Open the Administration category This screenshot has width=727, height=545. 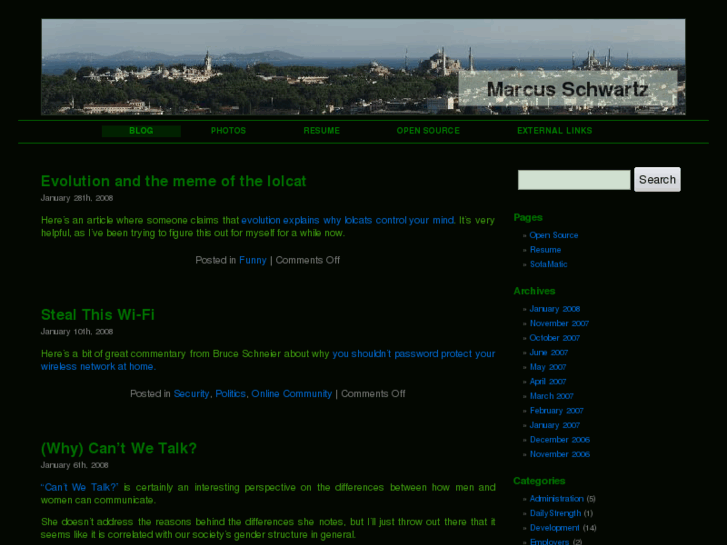tap(556, 499)
